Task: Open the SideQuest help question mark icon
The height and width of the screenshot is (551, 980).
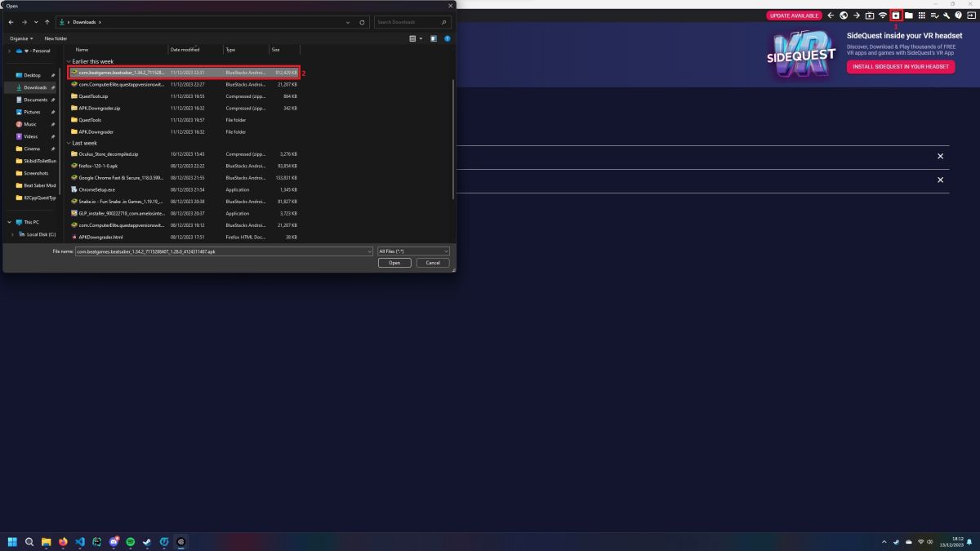Action: coord(959,16)
